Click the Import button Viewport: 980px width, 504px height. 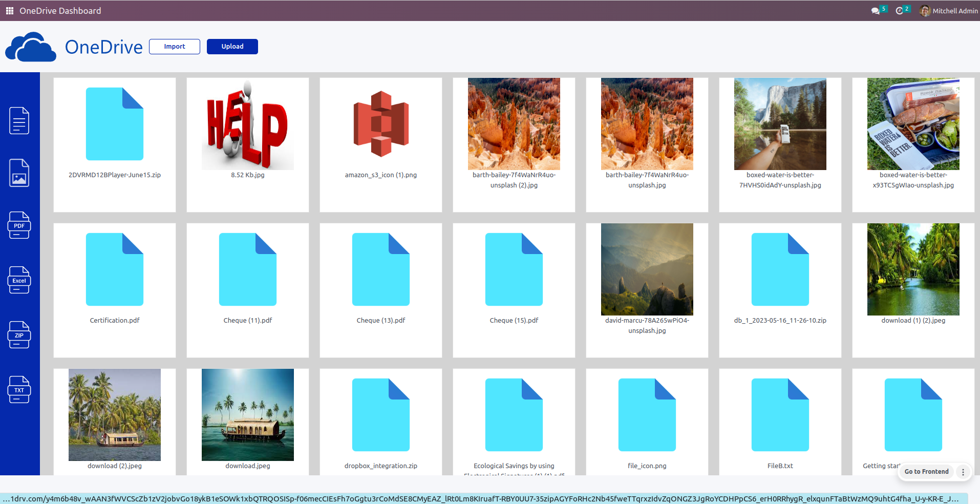coord(175,47)
